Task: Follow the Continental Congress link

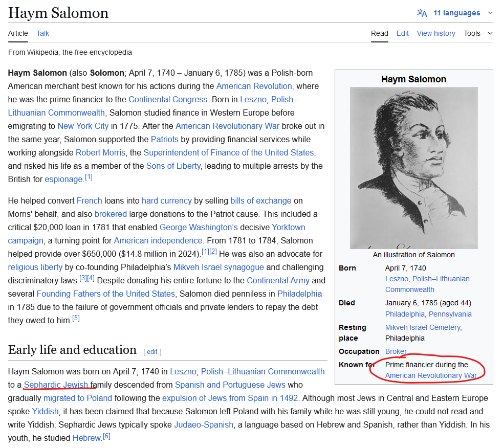Action: pos(168,99)
